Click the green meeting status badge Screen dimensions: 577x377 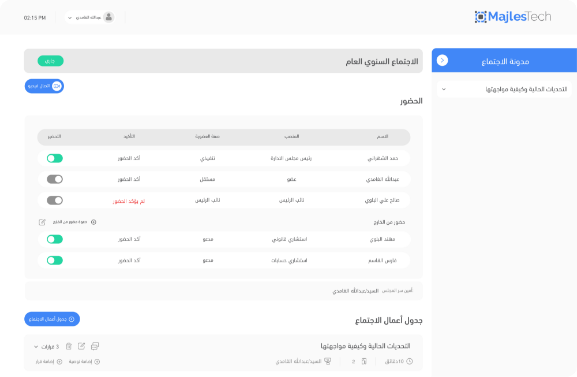pyautogui.click(x=50, y=61)
